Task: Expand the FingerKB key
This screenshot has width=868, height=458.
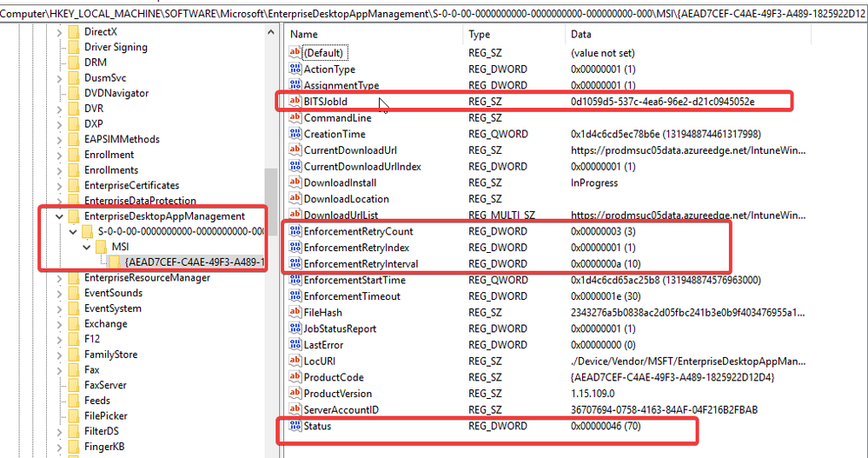Action: (59, 447)
